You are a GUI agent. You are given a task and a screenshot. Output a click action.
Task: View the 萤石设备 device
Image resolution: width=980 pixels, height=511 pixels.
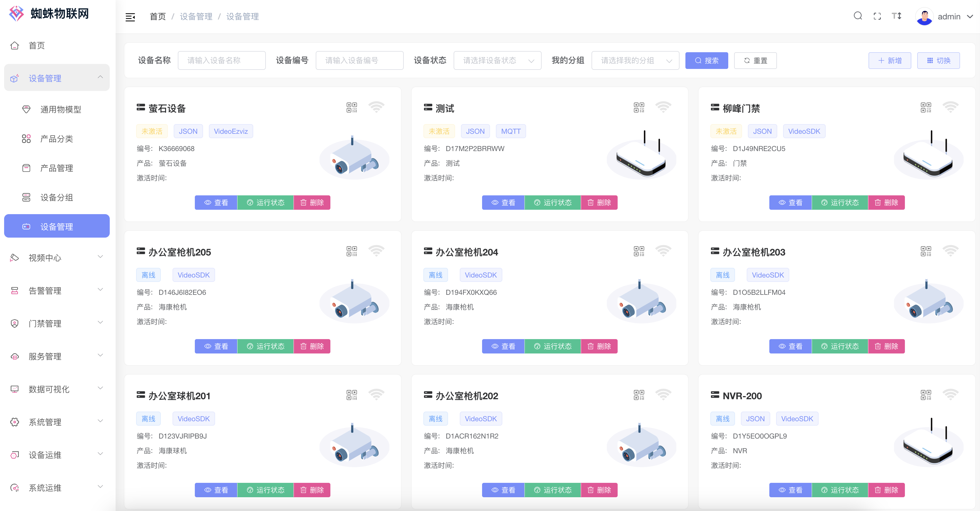tap(216, 203)
